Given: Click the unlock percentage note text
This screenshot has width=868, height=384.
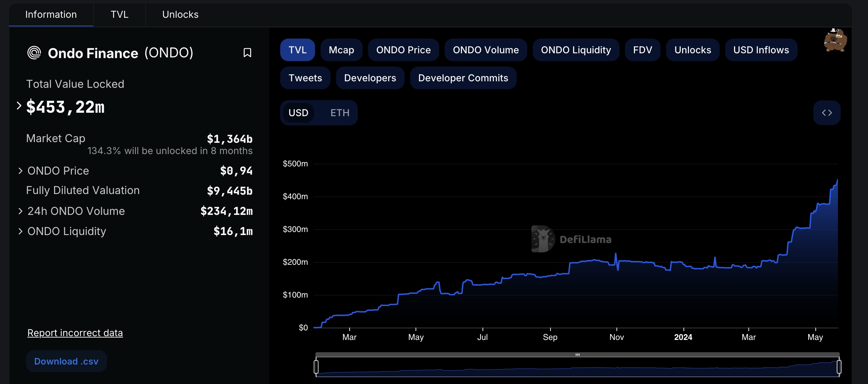Looking at the screenshot, I should tap(170, 151).
